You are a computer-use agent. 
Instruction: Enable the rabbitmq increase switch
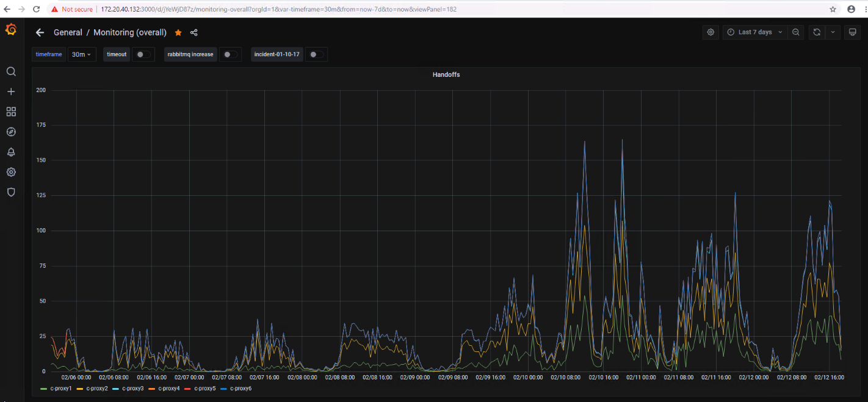point(230,54)
